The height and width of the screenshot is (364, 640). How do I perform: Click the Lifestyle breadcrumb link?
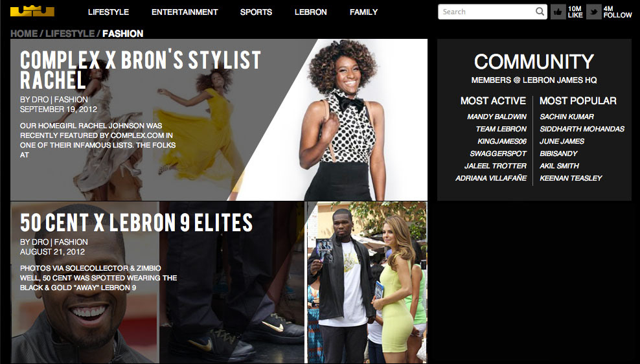click(70, 34)
